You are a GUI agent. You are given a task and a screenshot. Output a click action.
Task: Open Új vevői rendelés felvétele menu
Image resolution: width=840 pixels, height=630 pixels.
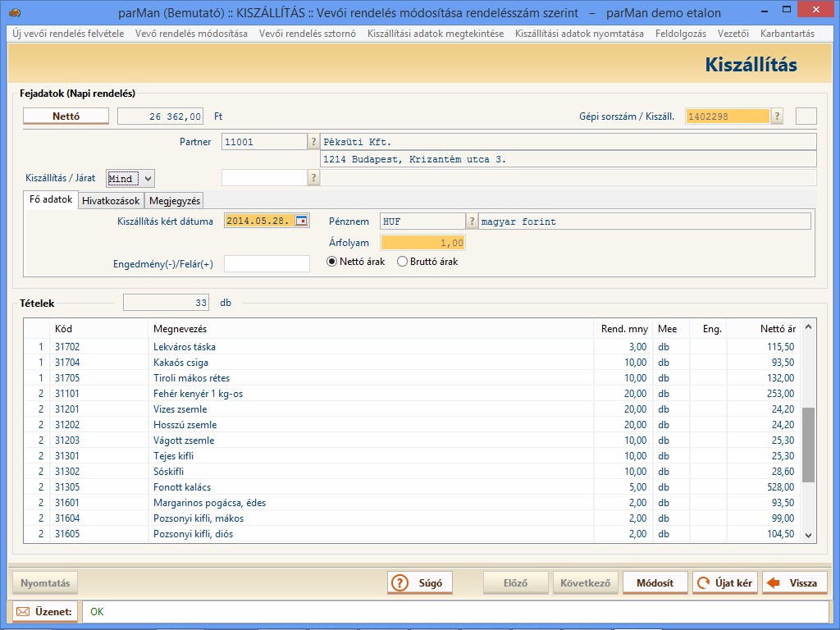pyautogui.click(x=69, y=33)
